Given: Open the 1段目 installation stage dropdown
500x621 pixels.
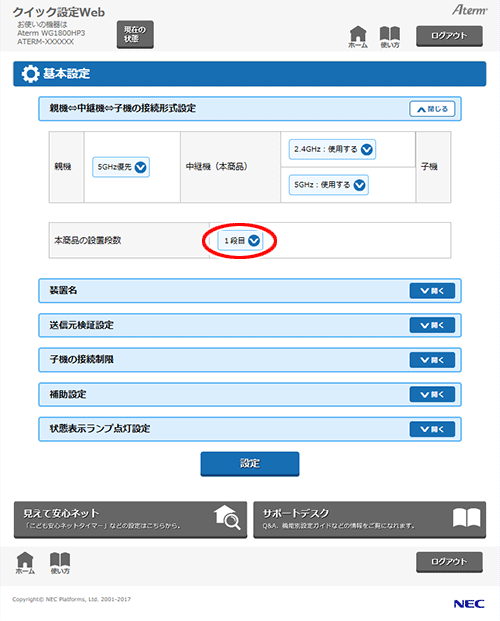Looking at the screenshot, I should (x=240, y=240).
